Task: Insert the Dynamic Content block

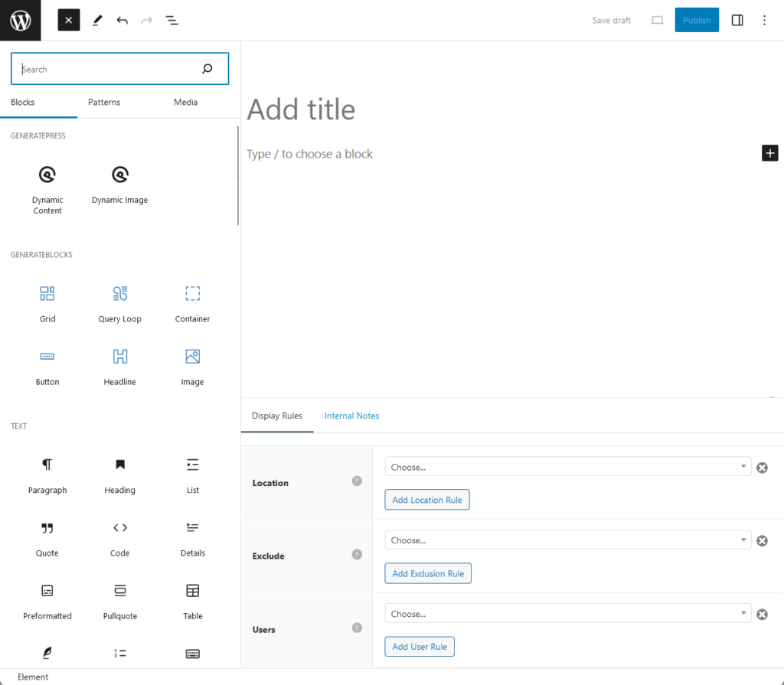Action: pos(47,190)
